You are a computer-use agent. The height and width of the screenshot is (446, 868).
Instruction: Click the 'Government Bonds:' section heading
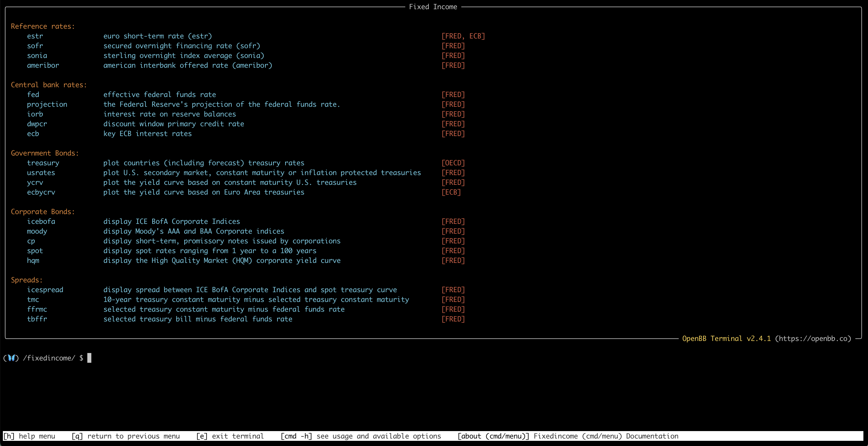[x=45, y=153]
